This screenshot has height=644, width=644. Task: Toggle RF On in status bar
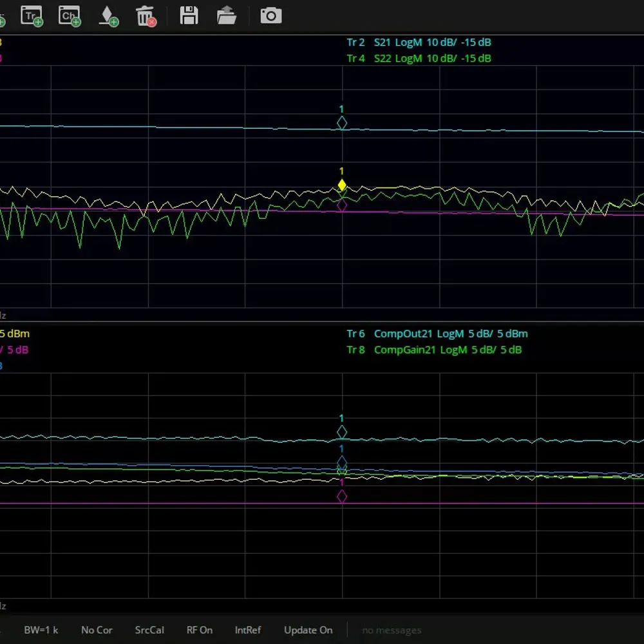200,630
